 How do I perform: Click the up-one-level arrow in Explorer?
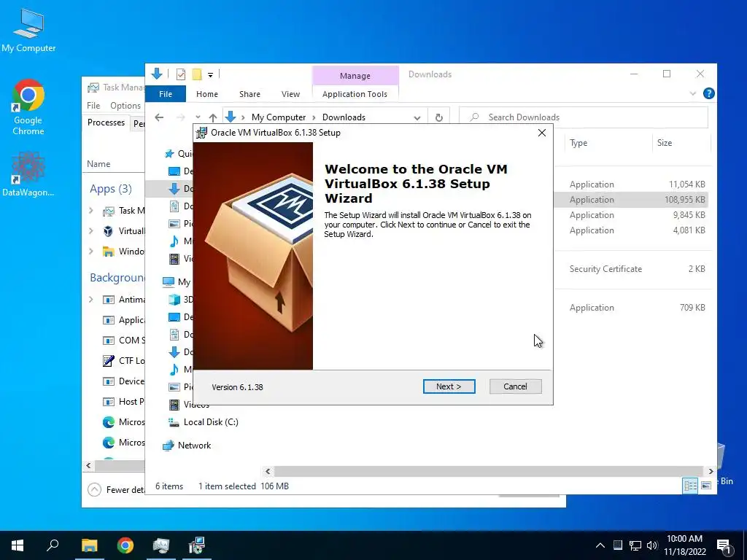tap(213, 117)
